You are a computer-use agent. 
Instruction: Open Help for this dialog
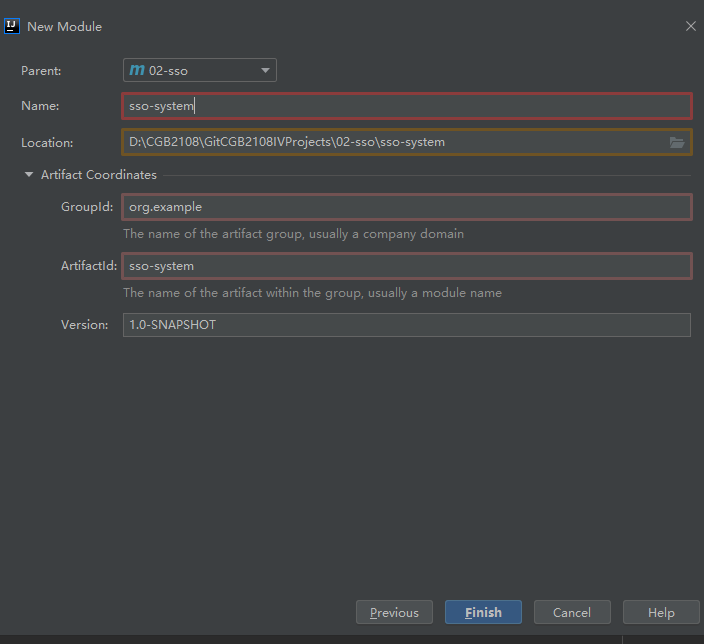(x=661, y=612)
